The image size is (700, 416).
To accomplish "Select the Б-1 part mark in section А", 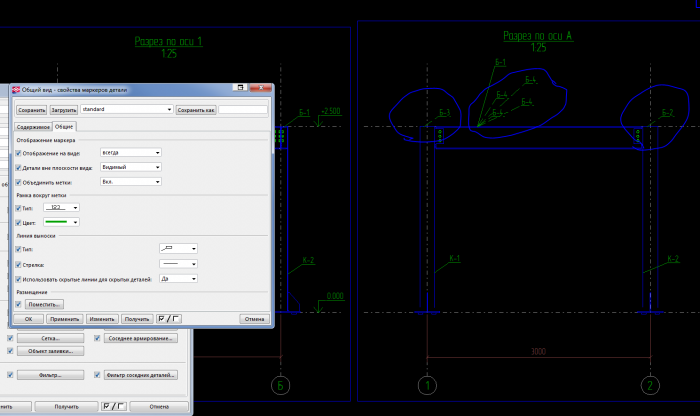I will 500,62.
